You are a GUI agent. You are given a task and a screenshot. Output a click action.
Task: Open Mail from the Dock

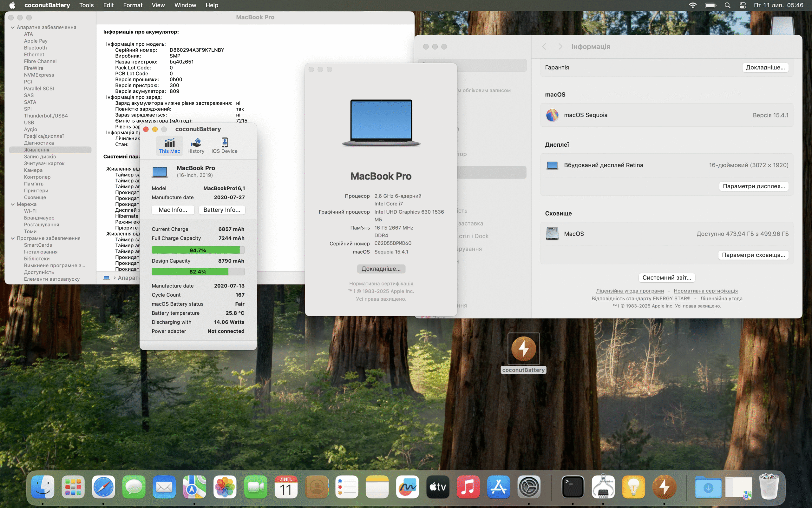(x=164, y=487)
